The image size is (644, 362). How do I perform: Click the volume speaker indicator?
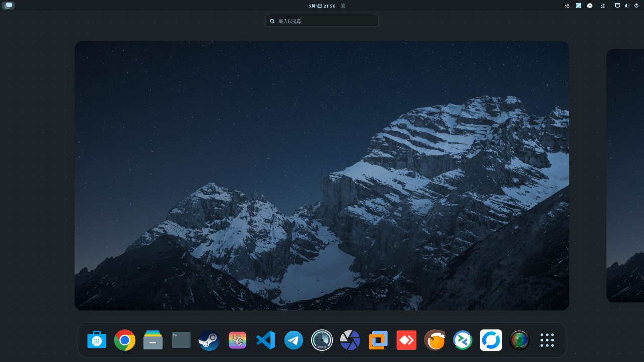[x=627, y=6]
